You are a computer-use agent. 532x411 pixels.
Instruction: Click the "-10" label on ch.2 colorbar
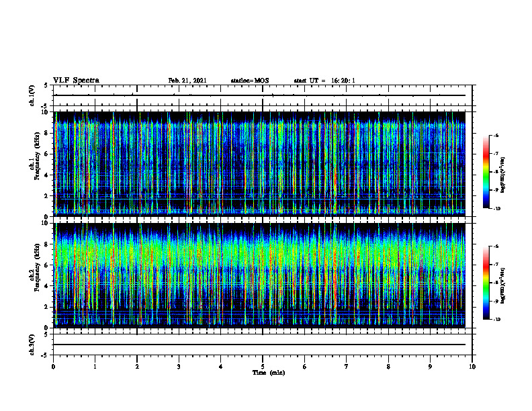coord(496,319)
